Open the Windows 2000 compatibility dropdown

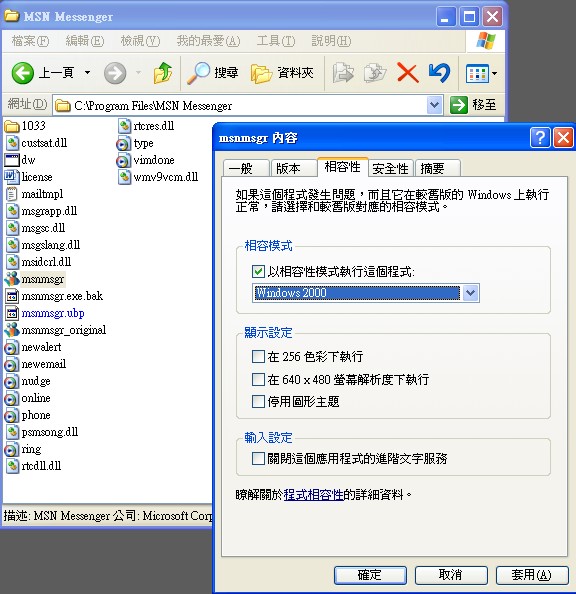click(470, 293)
